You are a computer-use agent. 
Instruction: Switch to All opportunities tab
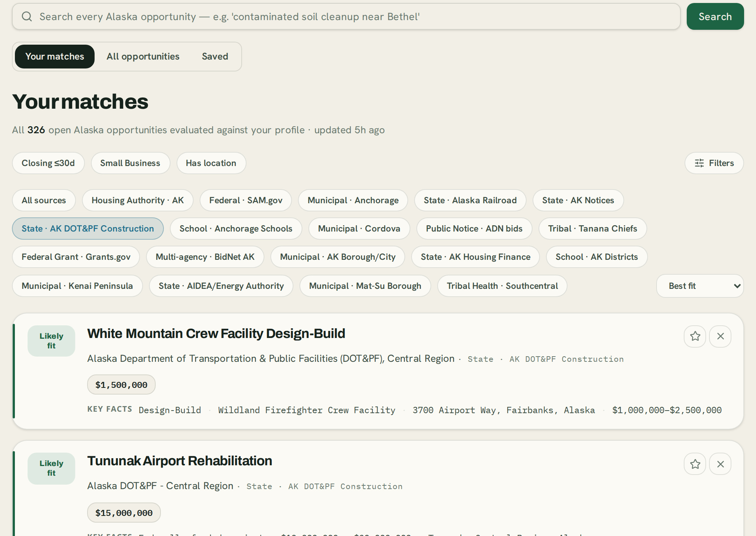pos(143,57)
